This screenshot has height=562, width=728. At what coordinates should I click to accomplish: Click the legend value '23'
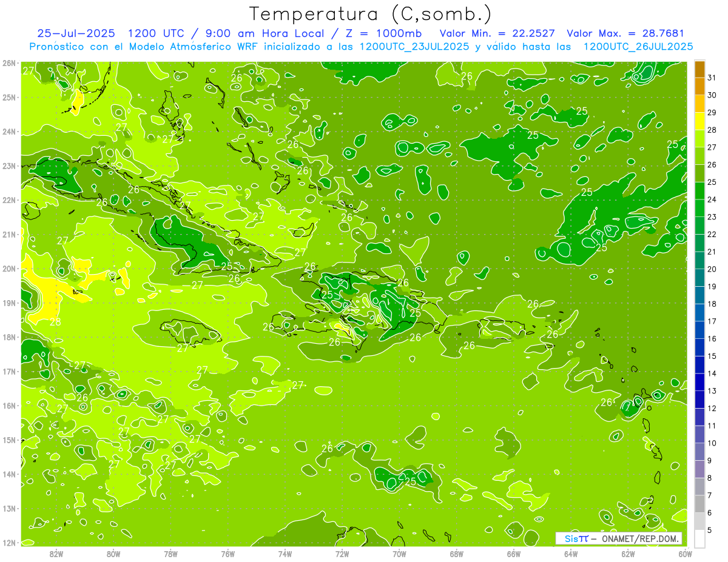pyautogui.click(x=712, y=217)
